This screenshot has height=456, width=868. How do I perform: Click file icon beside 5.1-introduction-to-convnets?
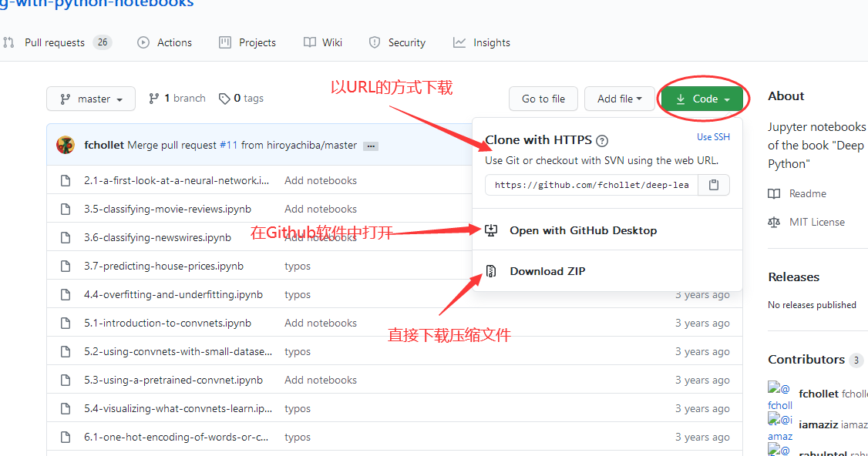point(66,324)
